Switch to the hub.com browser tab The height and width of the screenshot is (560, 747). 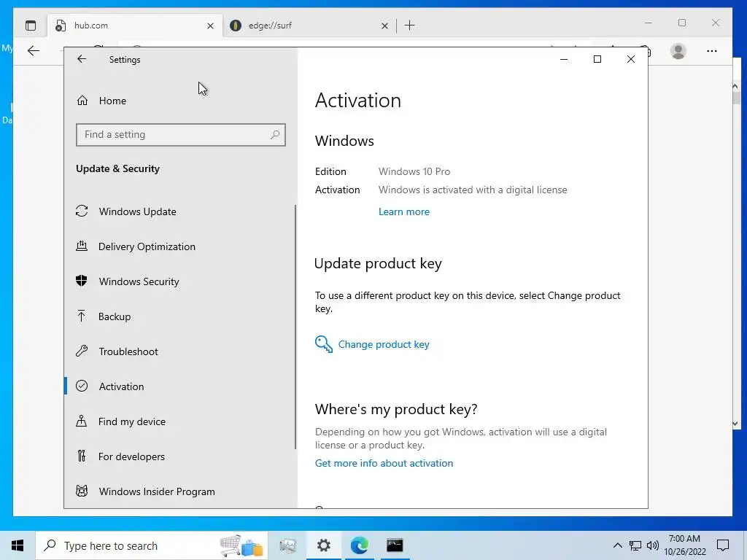click(135, 26)
